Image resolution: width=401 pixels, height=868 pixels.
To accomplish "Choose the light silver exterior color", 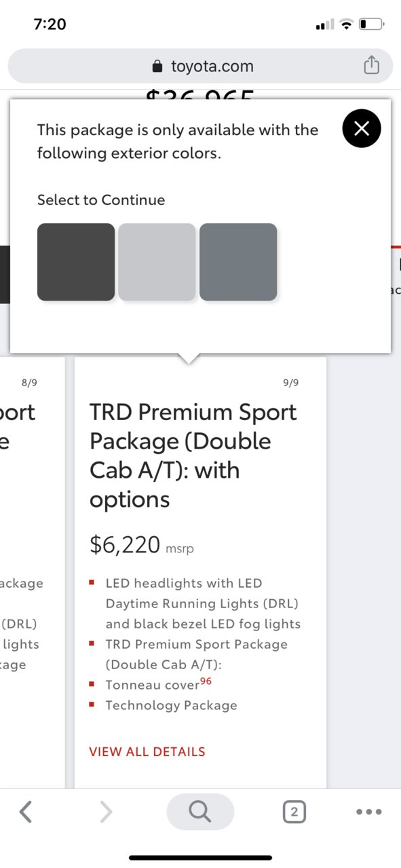I will [x=157, y=262].
